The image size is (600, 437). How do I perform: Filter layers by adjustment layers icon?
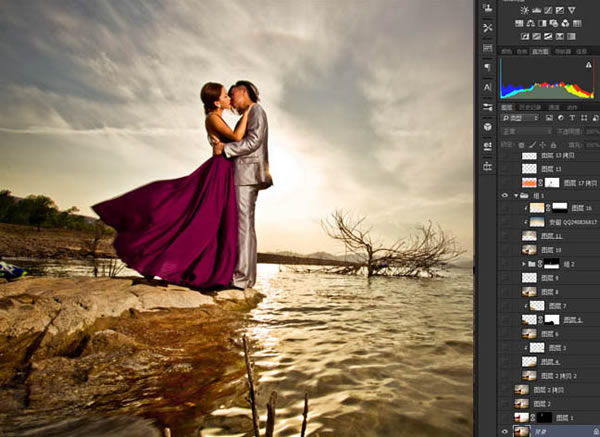561,118
